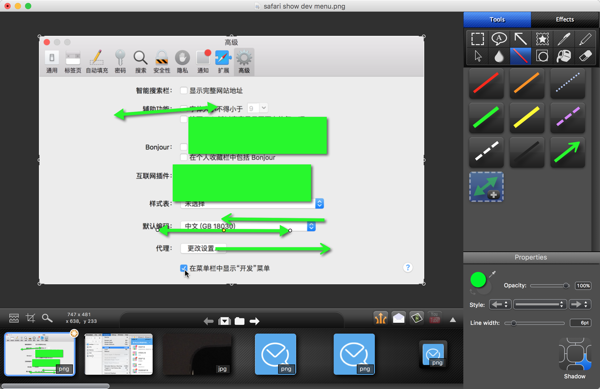Screen dimensions: 600x389
Task: Select the highlighter marker tool
Action: pos(585,39)
